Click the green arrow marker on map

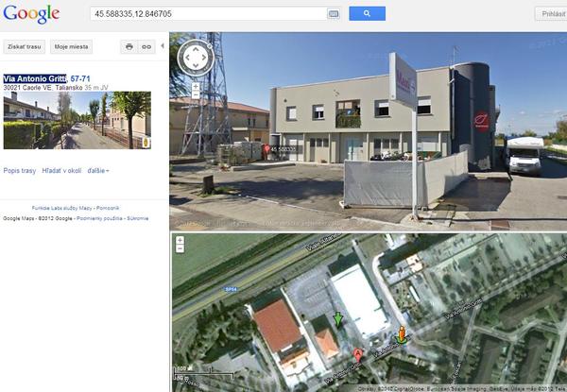point(338,320)
